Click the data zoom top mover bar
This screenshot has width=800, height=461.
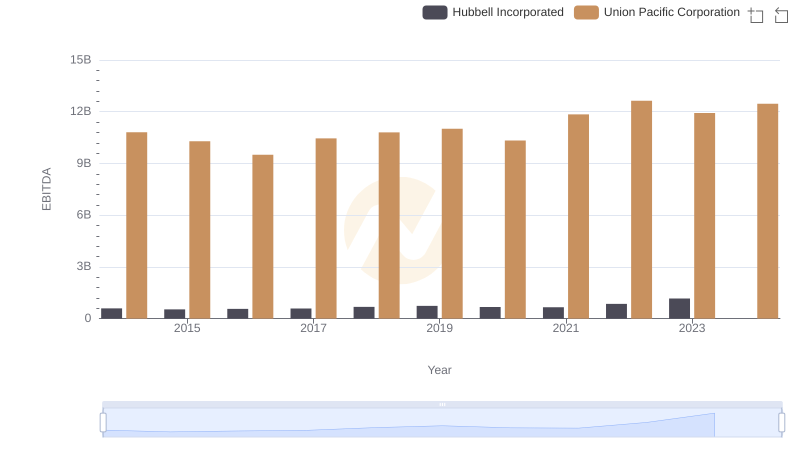pos(442,404)
